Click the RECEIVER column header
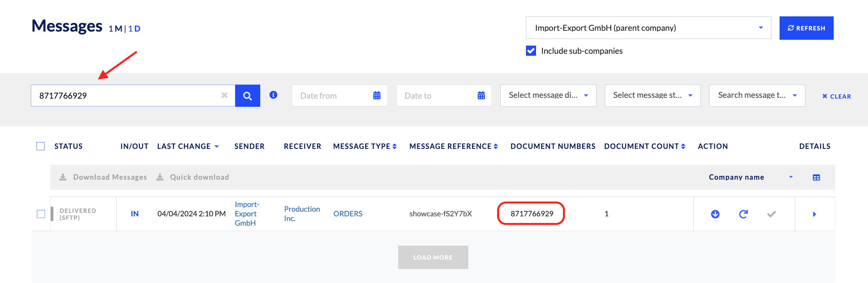The image size is (868, 283). pyautogui.click(x=302, y=146)
